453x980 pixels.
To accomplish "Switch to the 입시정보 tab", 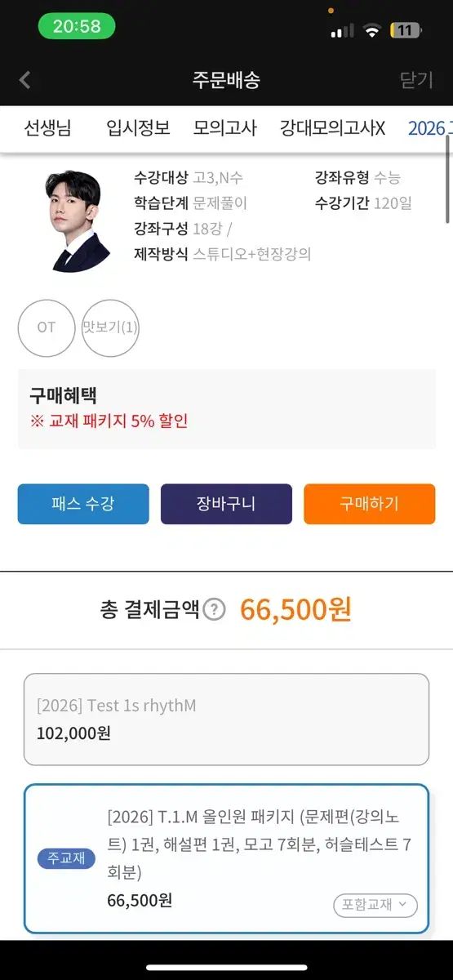I will pyautogui.click(x=138, y=128).
